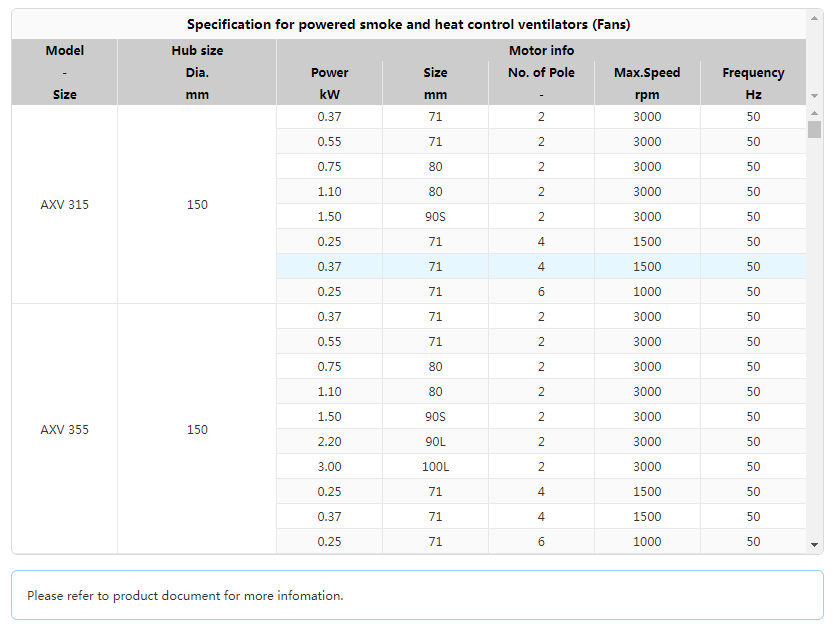The image size is (834, 631).
Task: Click the table scrollbar up arrow
Action: click(x=814, y=113)
